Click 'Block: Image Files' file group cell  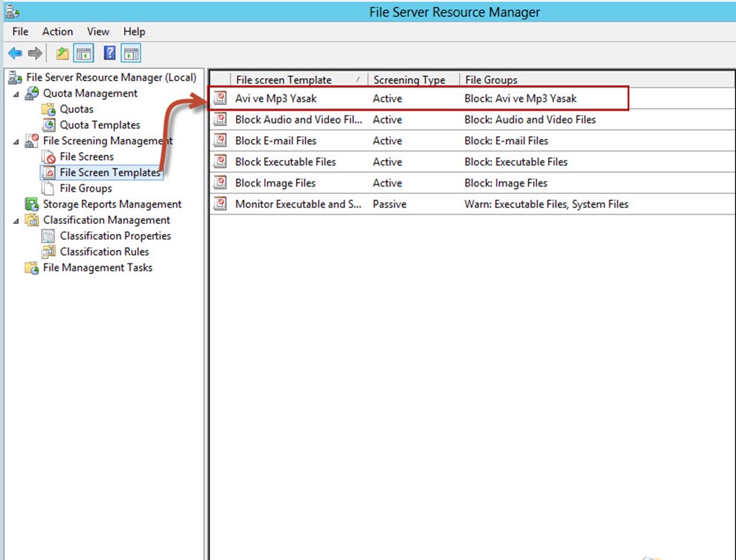[506, 183]
